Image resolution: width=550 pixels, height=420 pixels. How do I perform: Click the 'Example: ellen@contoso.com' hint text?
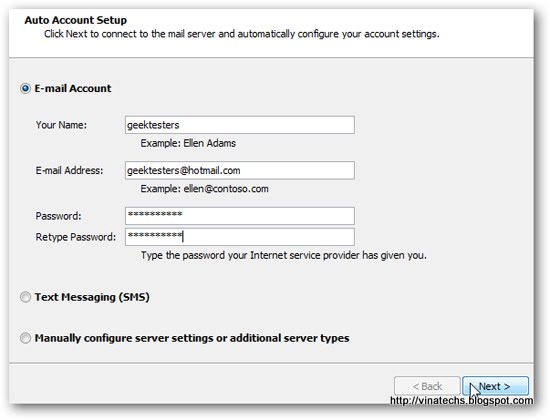click(x=204, y=189)
